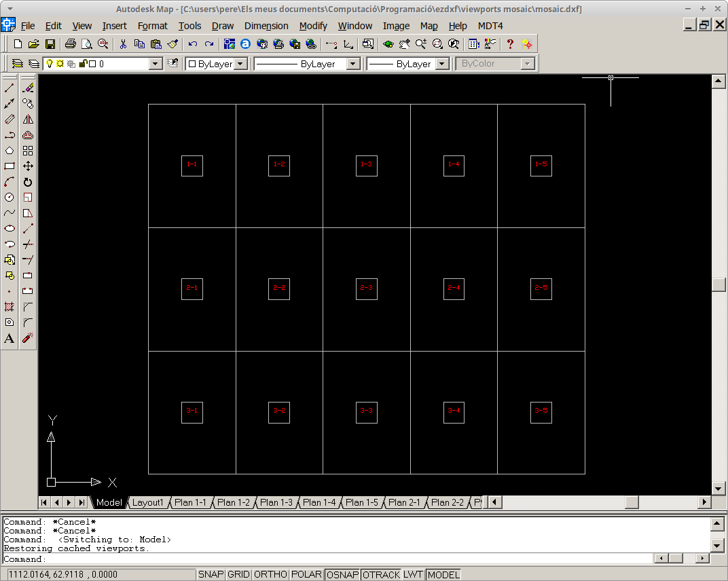Click the layer 0 color swatch
The width and height of the screenshot is (728, 581).
(x=92, y=64)
